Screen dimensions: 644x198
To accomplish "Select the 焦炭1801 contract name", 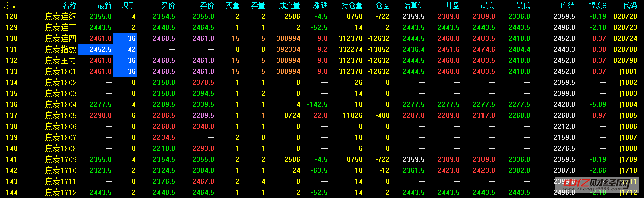I will coord(61,71).
